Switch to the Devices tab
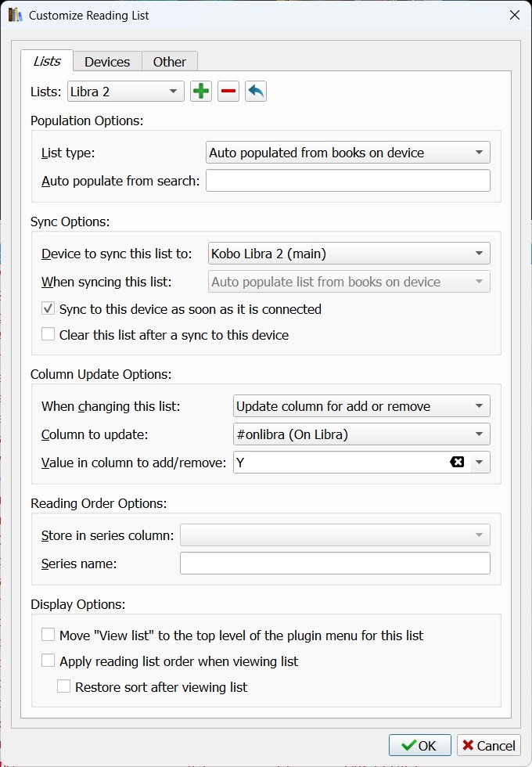Image resolution: width=532 pixels, height=767 pixels. [107, 62]
